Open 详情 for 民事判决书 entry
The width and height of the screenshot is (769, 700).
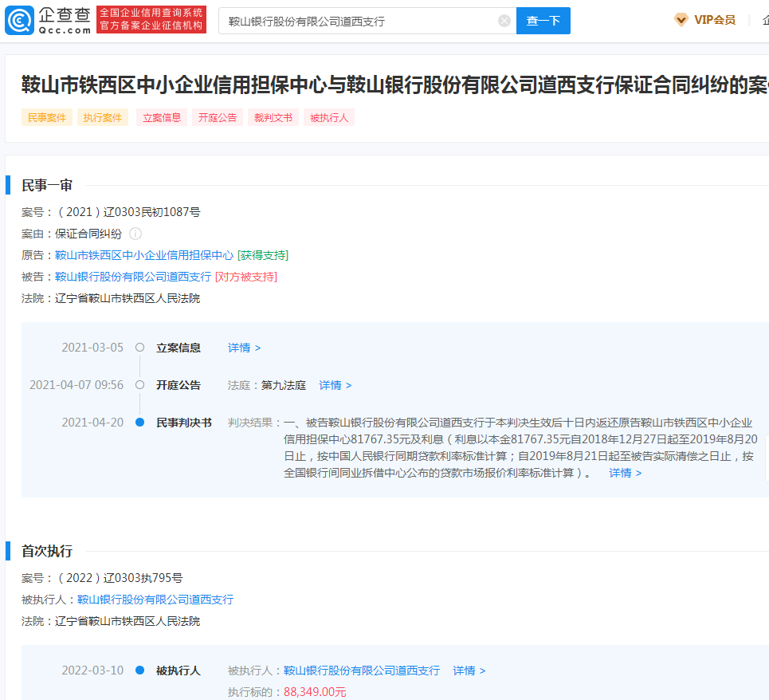[x=625, y=473]
